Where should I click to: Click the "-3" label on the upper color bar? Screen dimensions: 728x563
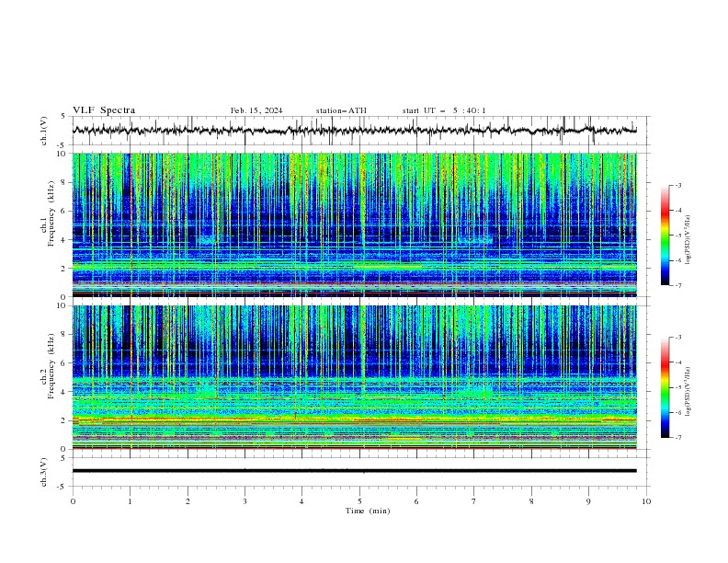click(x=678, y=185)
